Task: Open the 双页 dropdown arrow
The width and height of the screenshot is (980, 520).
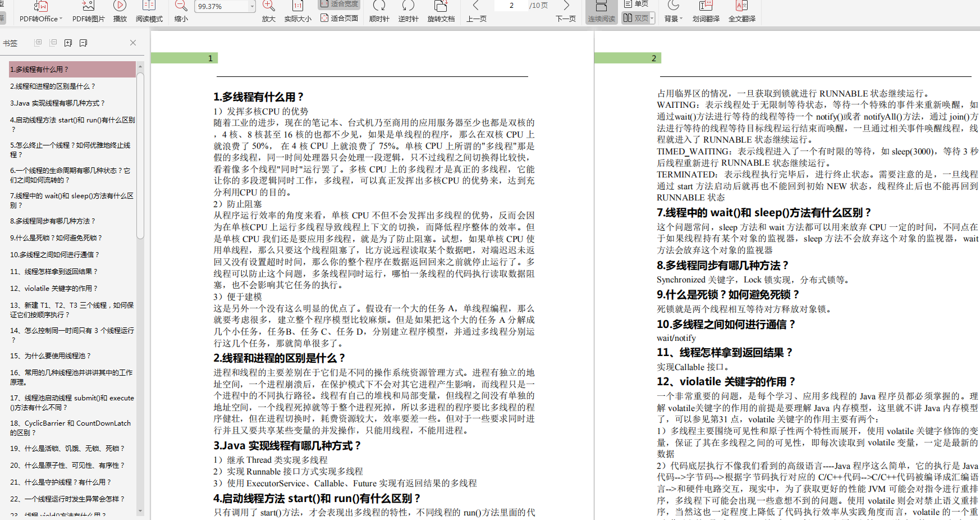Action: [x=652, y=19]
